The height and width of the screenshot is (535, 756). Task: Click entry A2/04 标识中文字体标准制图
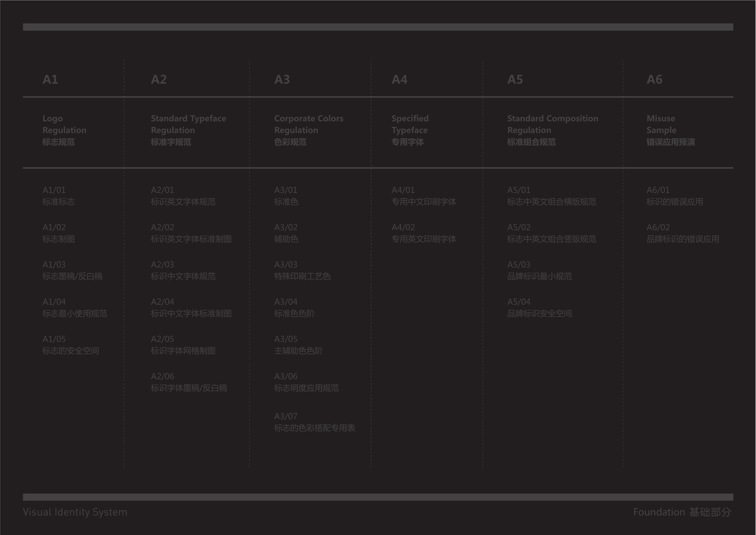point(191,307)
